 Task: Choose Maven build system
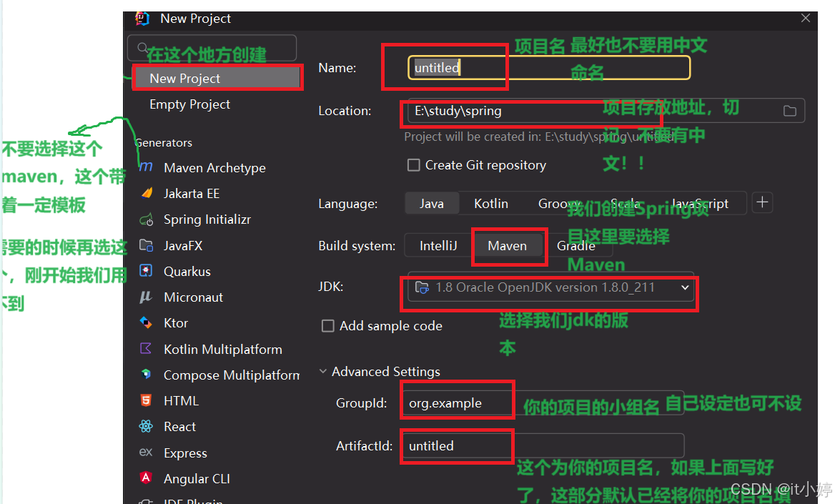click(508, 246)
